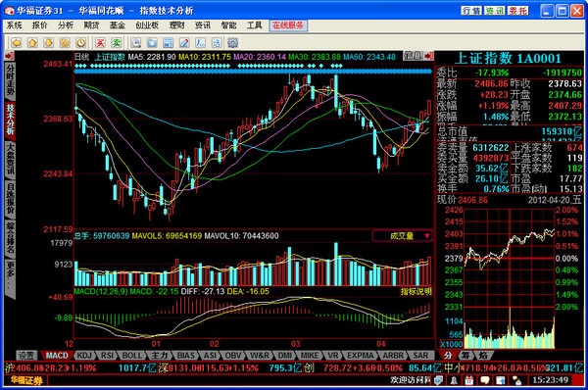The height and width of the screenshot is (390, 588).
Task: Click the 设置 button left of indicator tabs
Action: coord(26,355)
